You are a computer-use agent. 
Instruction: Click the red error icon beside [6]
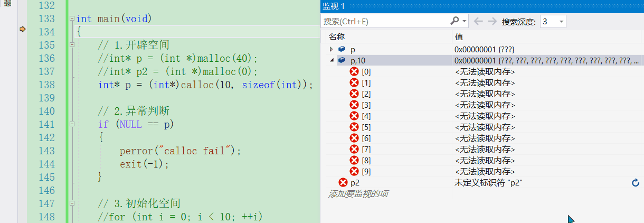coord(355,138)
